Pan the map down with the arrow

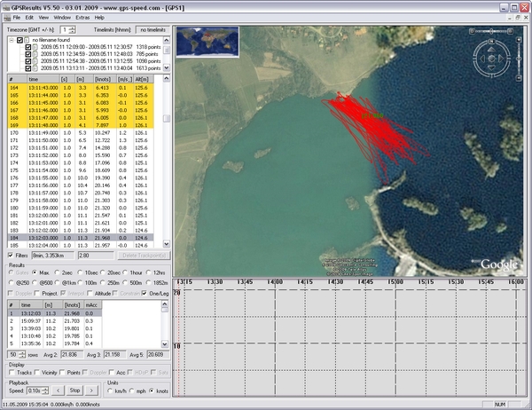point(491,68)
